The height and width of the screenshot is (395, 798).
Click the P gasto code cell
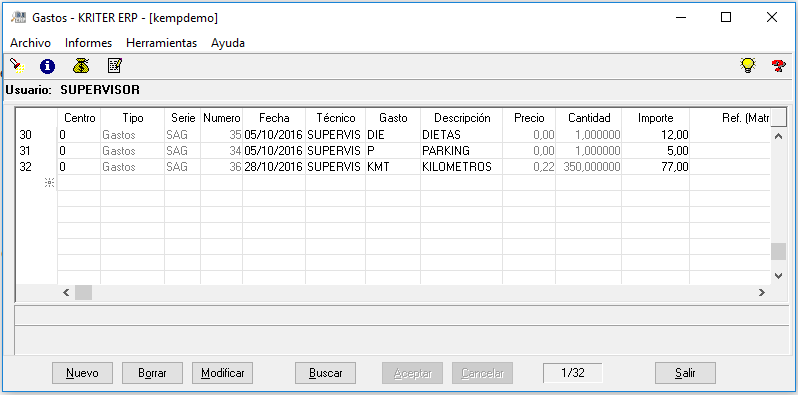393,151
